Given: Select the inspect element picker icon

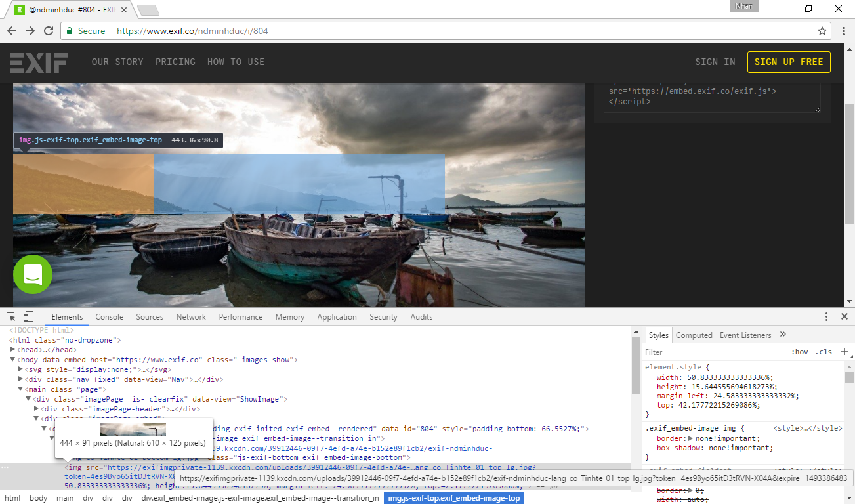Looking at the screenshot, I should tap(10, 316).
